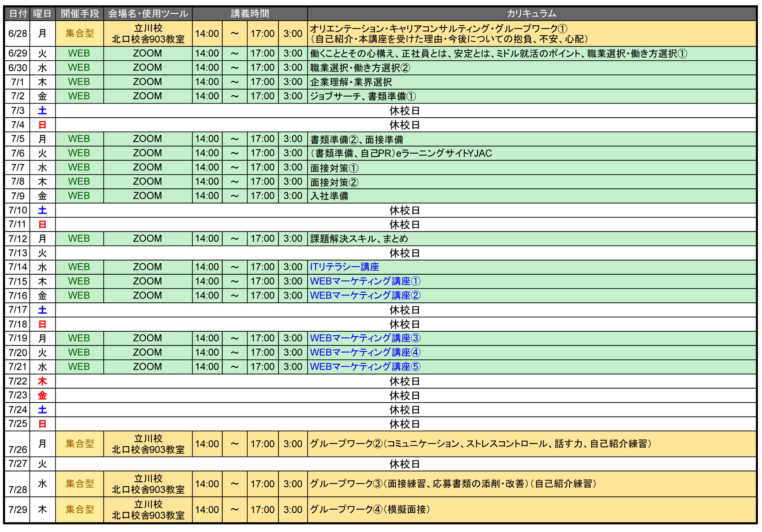Click グループワーク④(模擬面接) curriculum cell

point(532,510)
